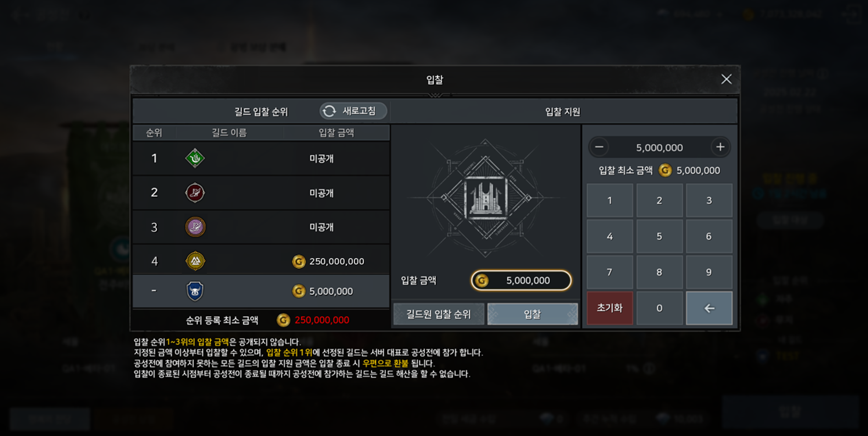The height and width of the screenshot is (436, 868).
Task: Select the 입찰 지원 header tab
Action: point(563,112)
